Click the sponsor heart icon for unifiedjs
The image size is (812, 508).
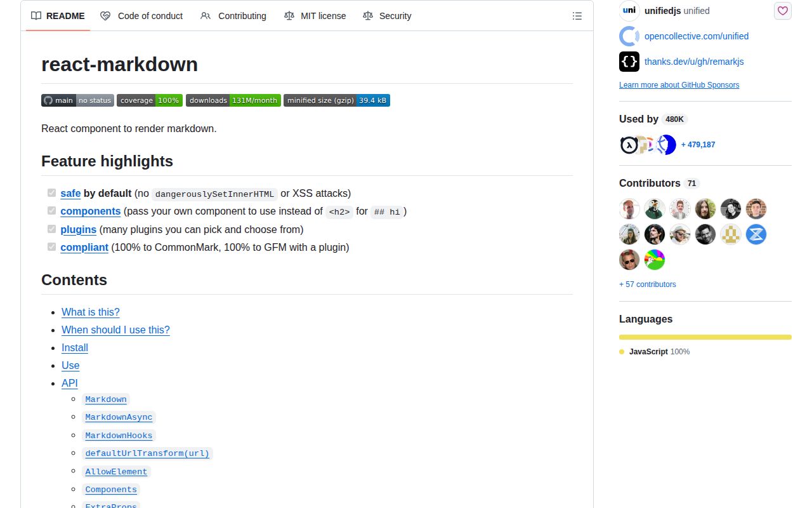tap(783, 11)
